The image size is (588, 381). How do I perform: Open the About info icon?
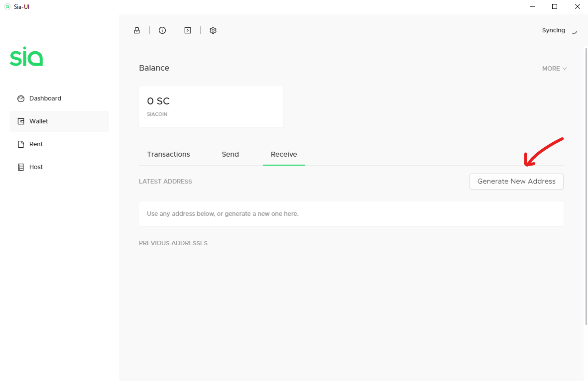162,30
